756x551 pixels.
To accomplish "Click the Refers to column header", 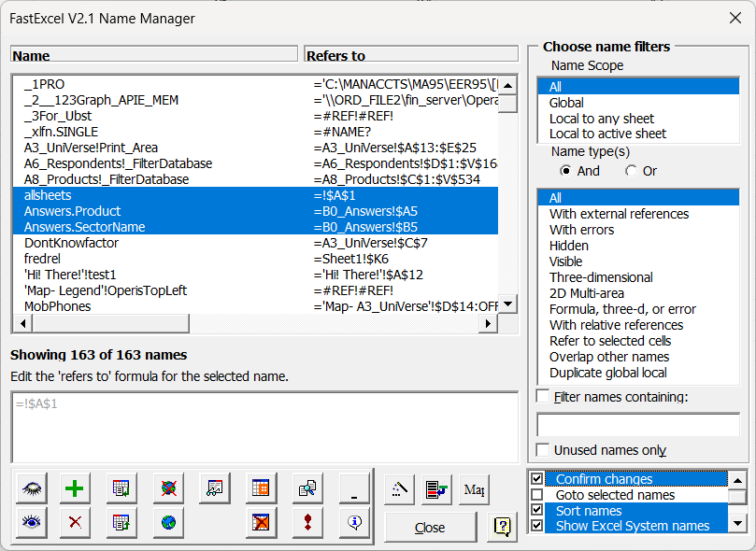I will pyautogui.click(x=411, y=54).
